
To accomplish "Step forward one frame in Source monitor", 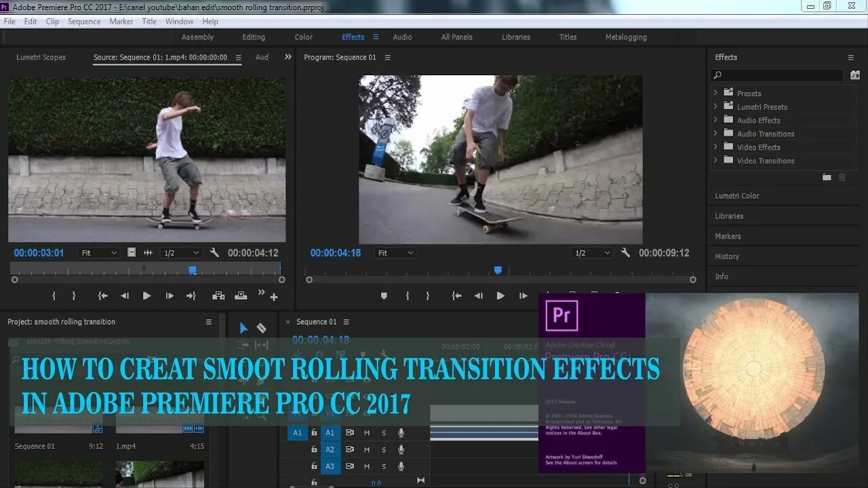I will click(x=170, y=296).
